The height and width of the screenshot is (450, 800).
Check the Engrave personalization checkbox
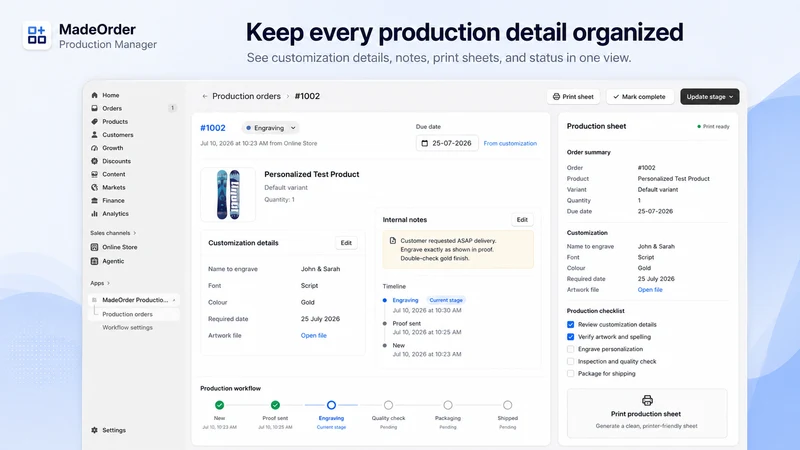pos(570,349)
